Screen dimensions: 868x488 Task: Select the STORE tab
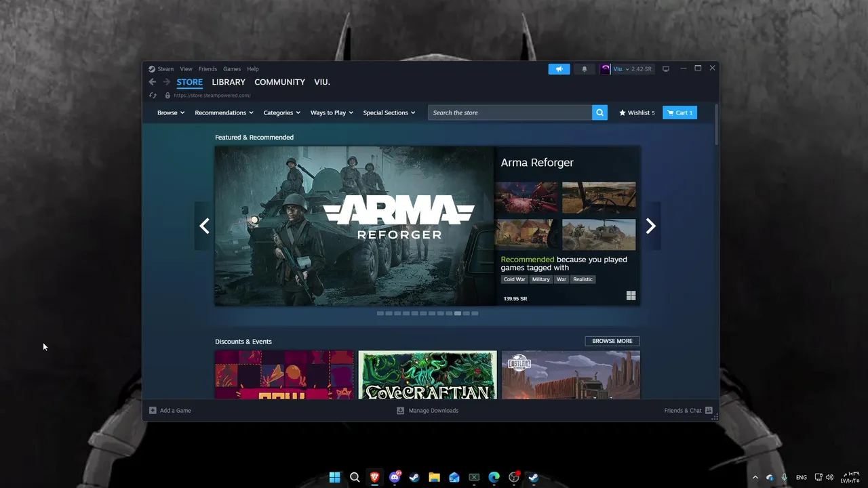190,82
